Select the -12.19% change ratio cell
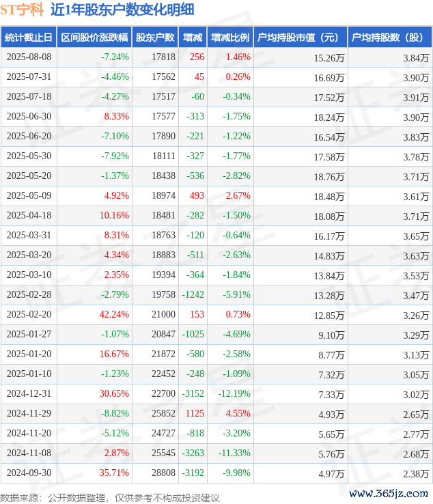Viewport: 433px width, 504px height. point(234,393)
